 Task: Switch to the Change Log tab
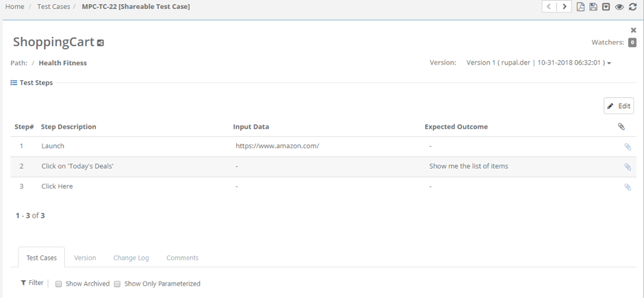[x=131, y=258]
